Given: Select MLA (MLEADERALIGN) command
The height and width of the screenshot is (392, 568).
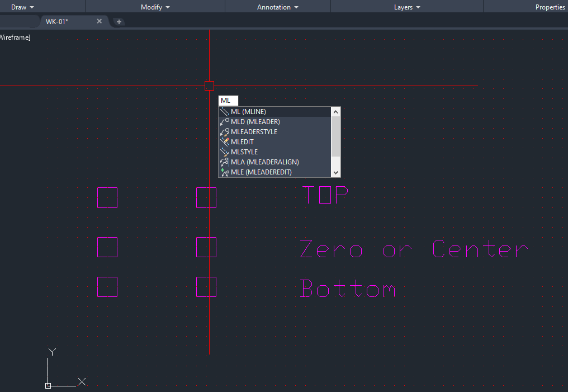Looking at the screenshot, I should [264, 162].
